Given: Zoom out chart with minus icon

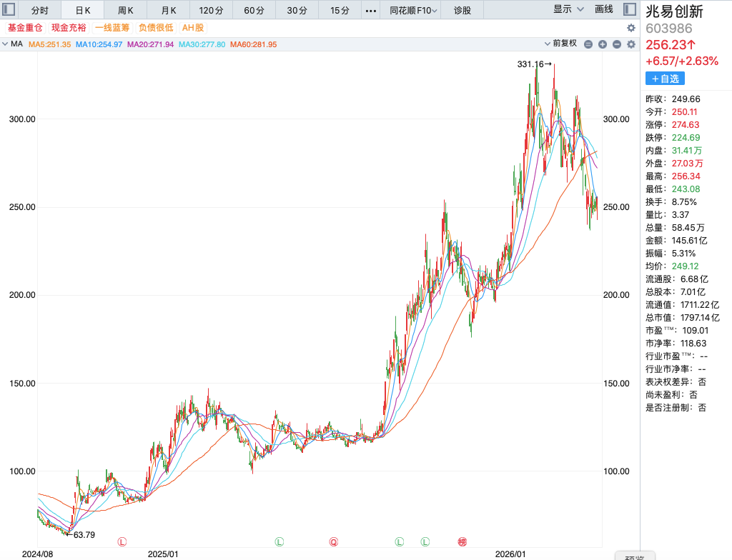Looking at the screenshot, I should tap(588, 44).
